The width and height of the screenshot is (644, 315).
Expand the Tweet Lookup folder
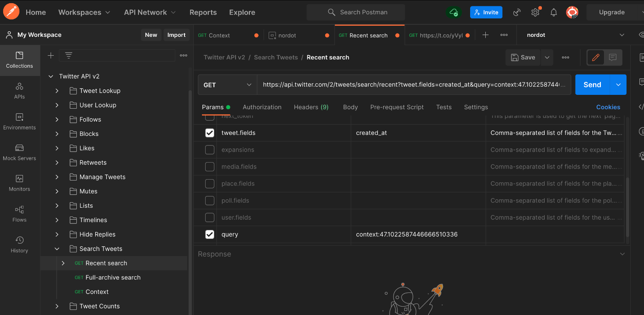coord(57,91)
